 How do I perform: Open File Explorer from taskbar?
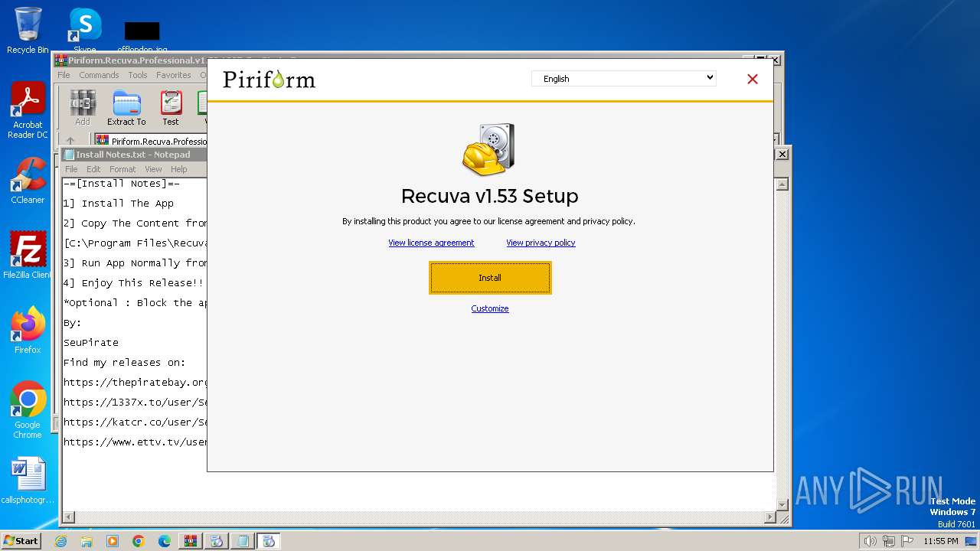[x=87, y=541]
